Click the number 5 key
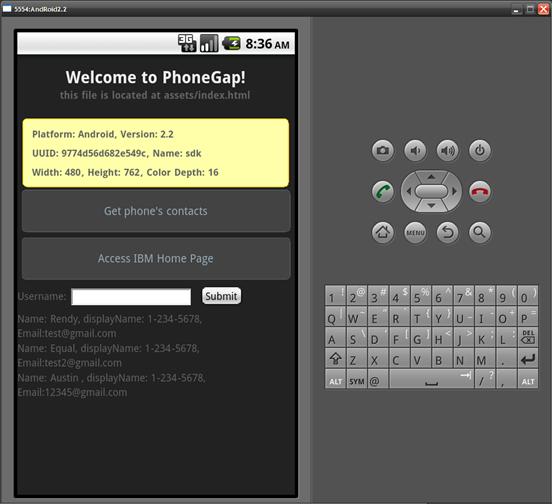The height and width of the screenshot is (504, 552). click(x=421, y=295)
